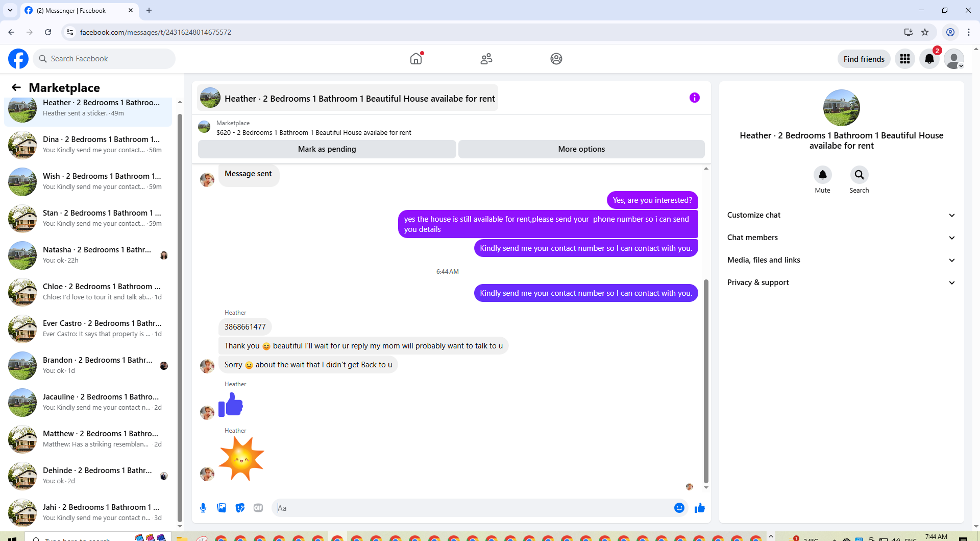
Task: Open Dina's conversation in the list
Action: coord(88,145)
